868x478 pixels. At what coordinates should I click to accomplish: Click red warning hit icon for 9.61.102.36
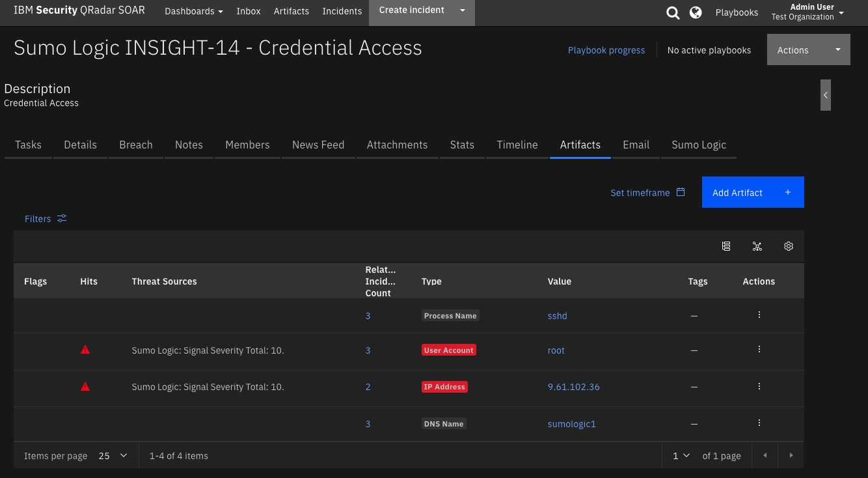point(85,386)
